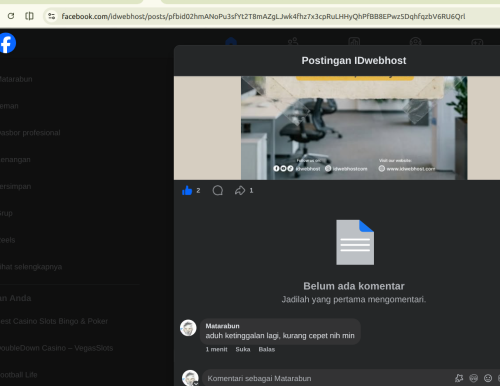Select the Friends tab in Facebook top bar

pyautogui.click(x=293, y=41)
